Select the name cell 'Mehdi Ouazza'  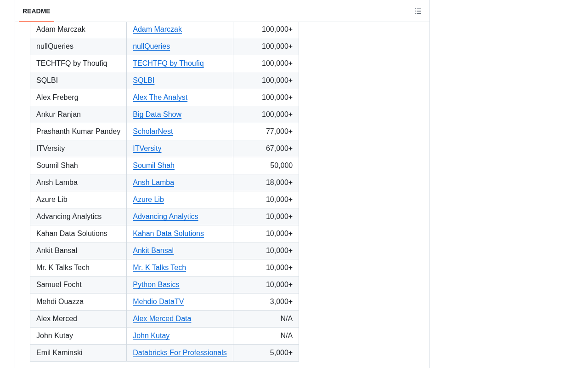tap(79, 302)
